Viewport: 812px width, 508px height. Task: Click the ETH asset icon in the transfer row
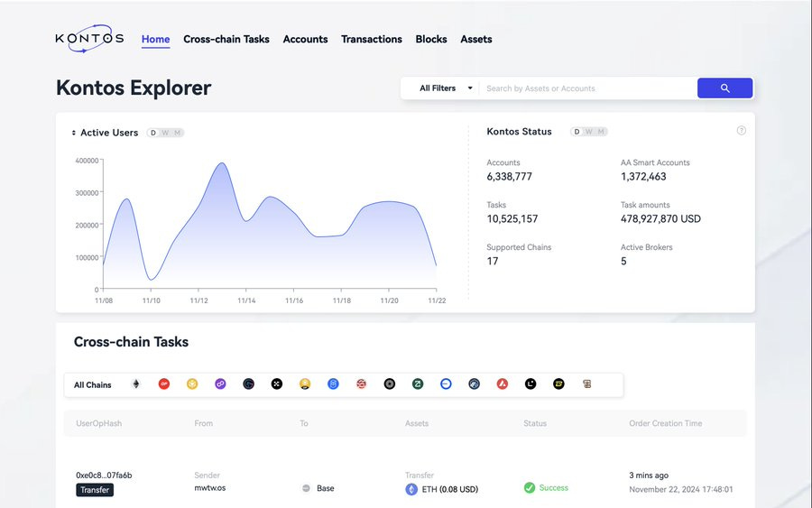pyautogui.click(x=411, y=489)
